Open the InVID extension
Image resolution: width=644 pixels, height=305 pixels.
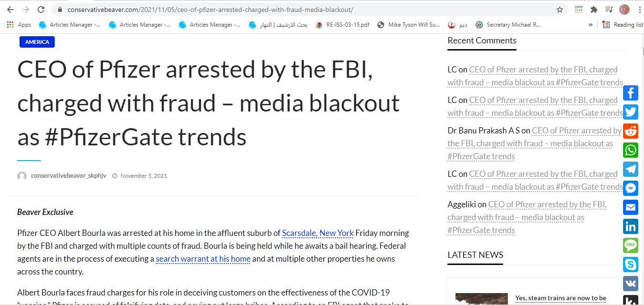point(578,10)
